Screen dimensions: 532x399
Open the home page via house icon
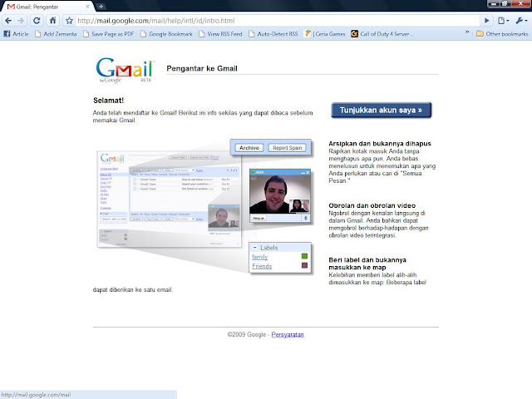[x=53, y=20]
